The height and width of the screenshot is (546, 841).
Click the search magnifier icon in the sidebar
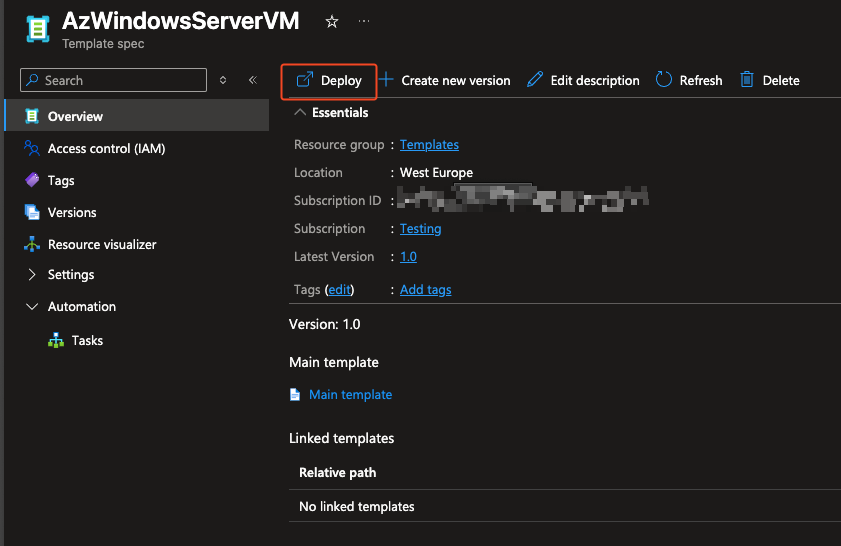[32, 80]
